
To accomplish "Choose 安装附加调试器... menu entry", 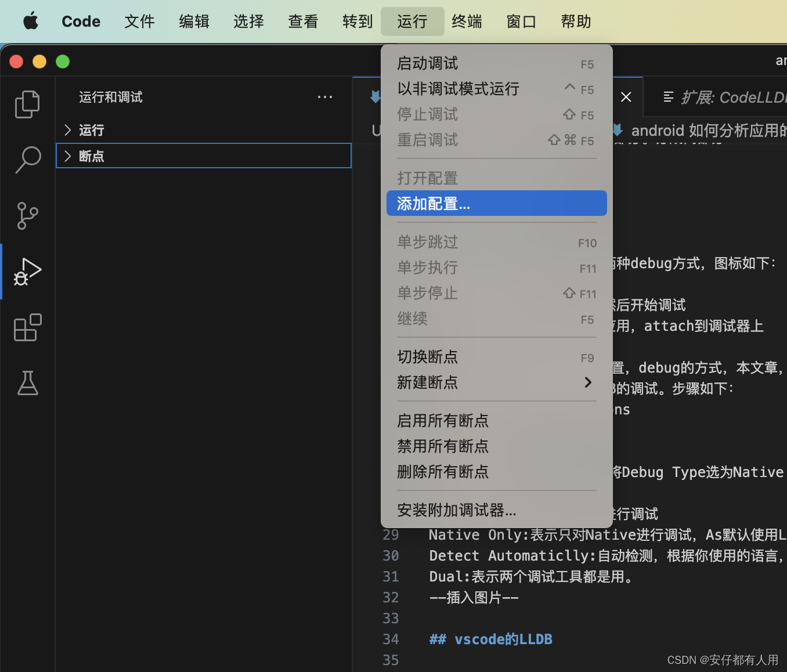I will (x=497, y=510).
